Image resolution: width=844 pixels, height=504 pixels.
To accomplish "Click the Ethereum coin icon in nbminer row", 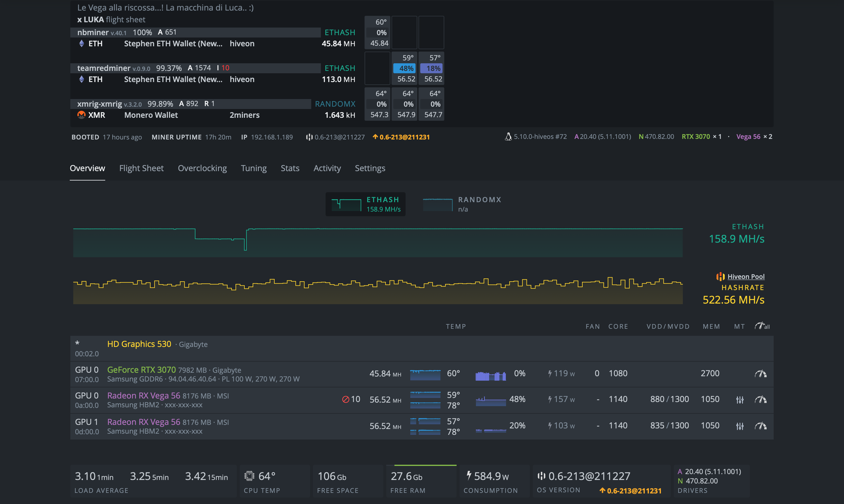I will coord(81,43).
